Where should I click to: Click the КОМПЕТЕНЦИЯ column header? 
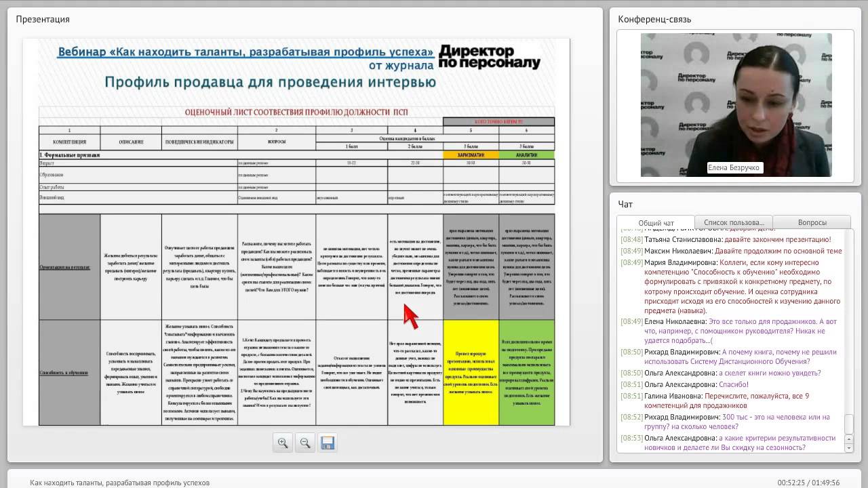coord(69,142)
